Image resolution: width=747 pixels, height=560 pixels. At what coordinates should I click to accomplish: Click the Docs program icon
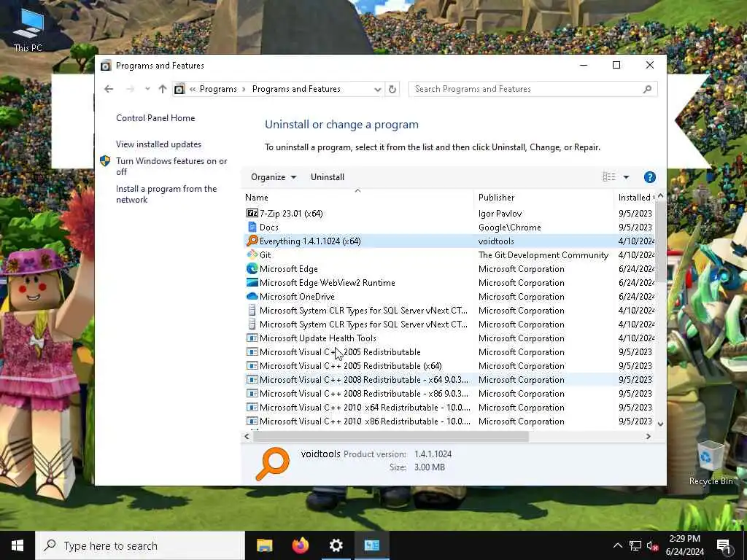[x=252, y=227]
